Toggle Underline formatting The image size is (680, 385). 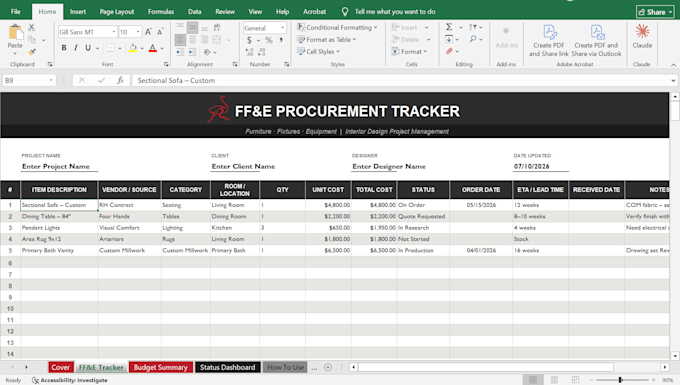pyautogui.click(x=88, y=48)
